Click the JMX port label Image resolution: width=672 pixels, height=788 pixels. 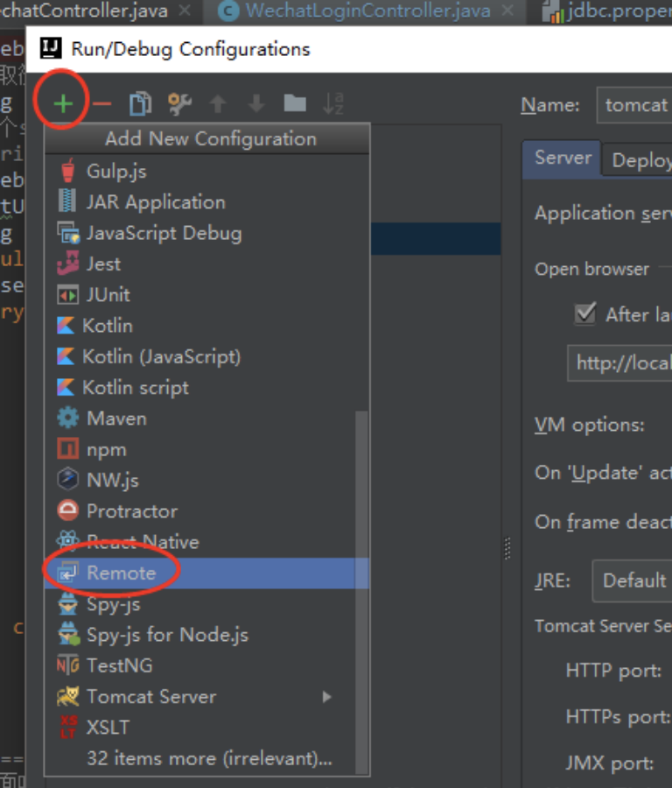point(610,763)
